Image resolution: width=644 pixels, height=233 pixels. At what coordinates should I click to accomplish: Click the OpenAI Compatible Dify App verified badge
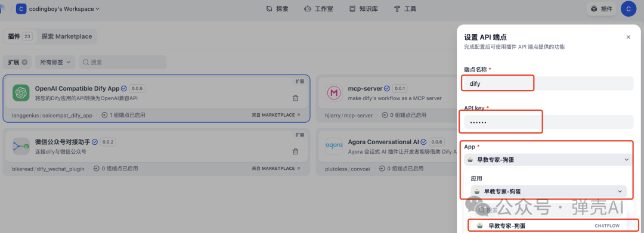(x=123, y=88)
